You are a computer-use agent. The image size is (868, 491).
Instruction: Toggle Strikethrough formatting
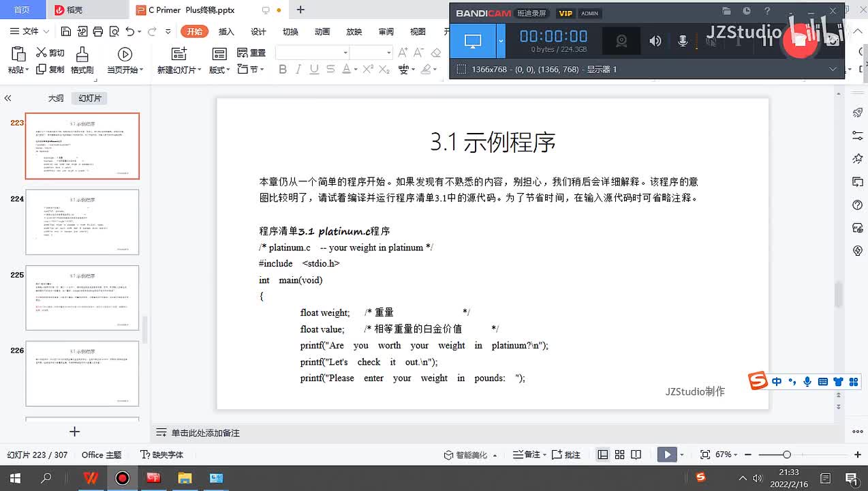click(330, 70)
